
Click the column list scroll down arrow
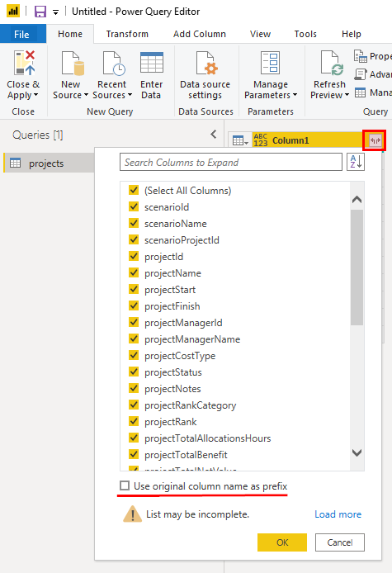357,452
